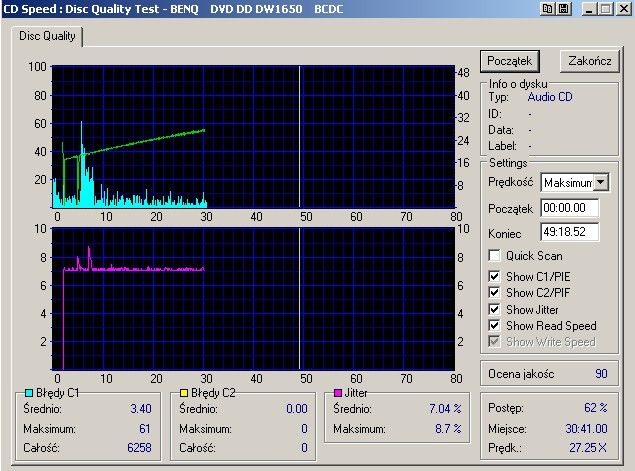Click the magenta Jitter color swatch
This screenshot has width=635, height=471.
(338, 392)
